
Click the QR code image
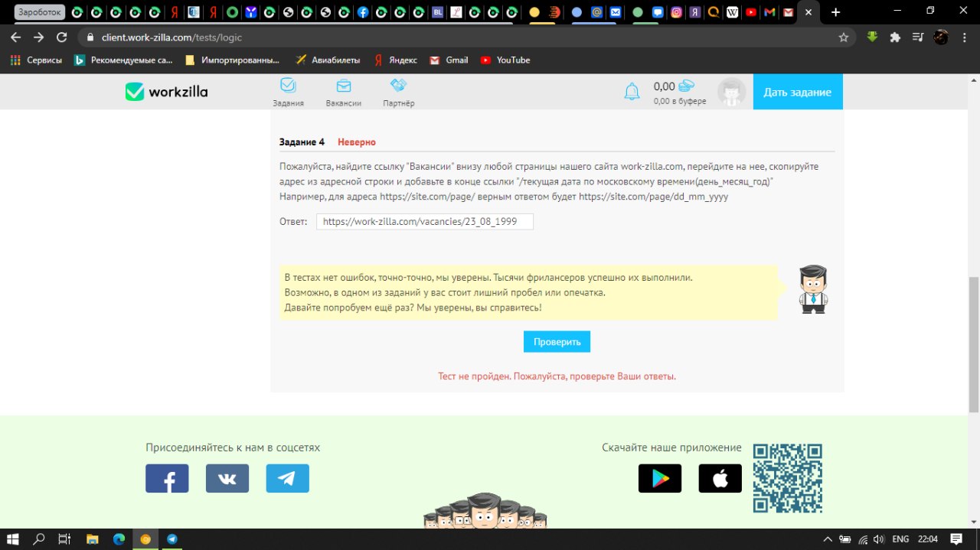coord(788,478)
